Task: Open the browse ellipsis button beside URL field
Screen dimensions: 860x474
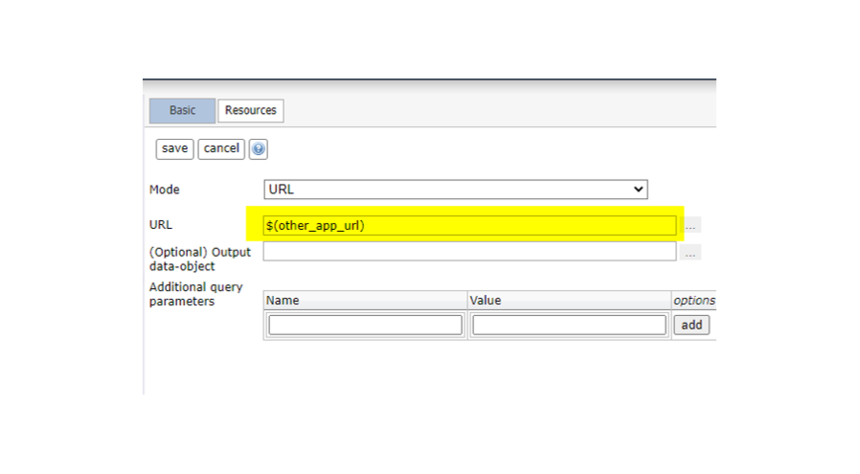Action: [x=691, y=225]
